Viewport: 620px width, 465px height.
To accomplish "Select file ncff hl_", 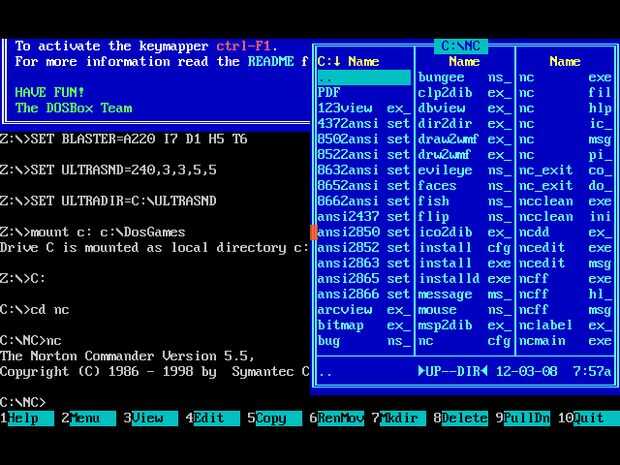I will tap(565, 294).
